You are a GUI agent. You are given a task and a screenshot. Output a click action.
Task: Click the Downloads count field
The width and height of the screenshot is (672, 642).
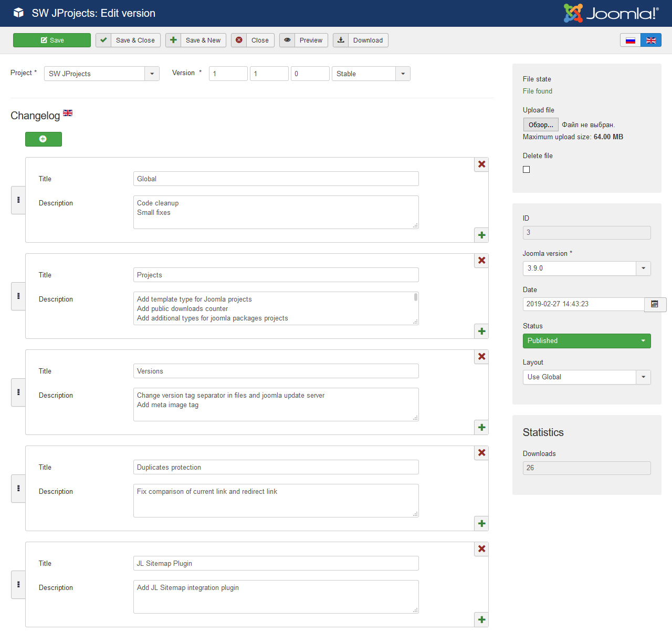click(587, 468)
